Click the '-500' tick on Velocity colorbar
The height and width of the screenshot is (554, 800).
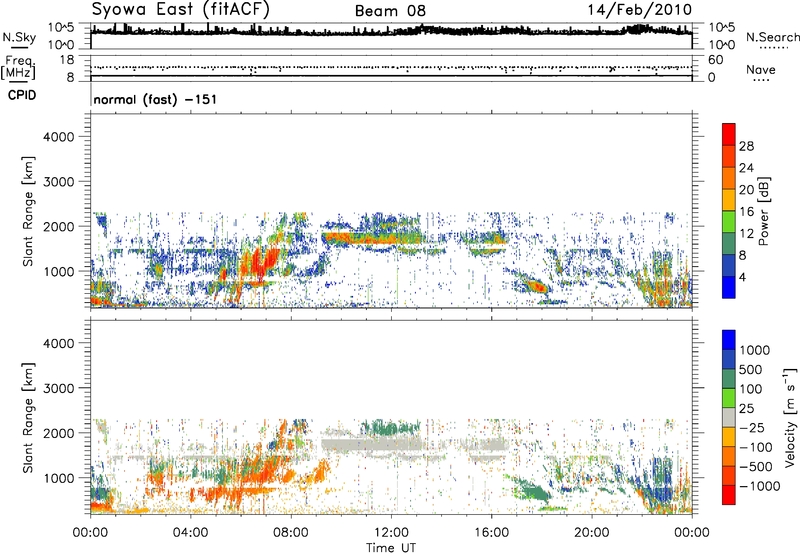pos(756,467)
